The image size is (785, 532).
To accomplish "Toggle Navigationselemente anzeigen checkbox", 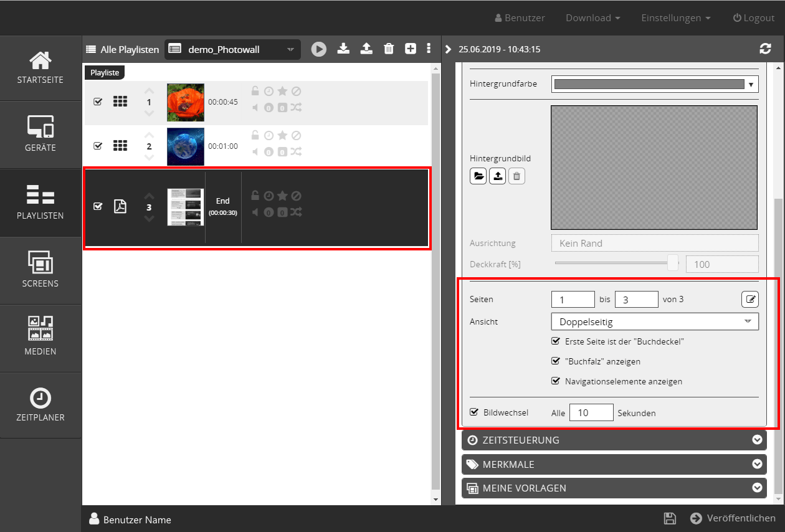I will pyautogui.click(x=556, y=381).
